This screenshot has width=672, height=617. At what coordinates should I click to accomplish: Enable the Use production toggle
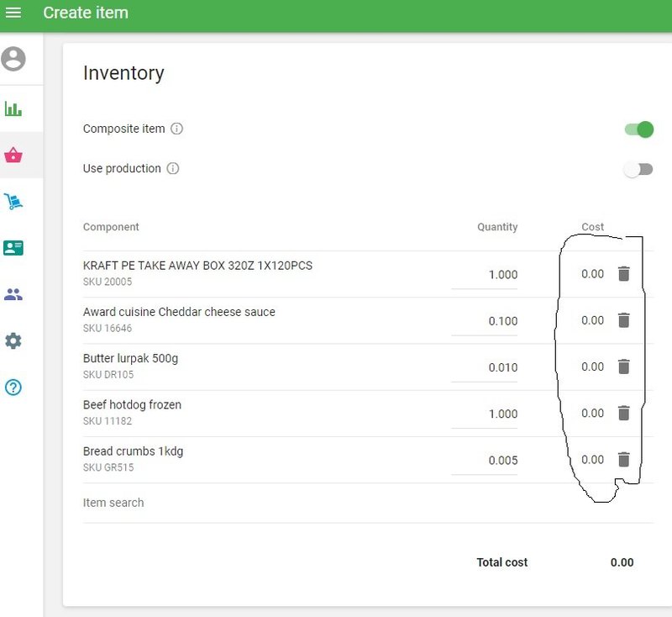pos(638,169)
